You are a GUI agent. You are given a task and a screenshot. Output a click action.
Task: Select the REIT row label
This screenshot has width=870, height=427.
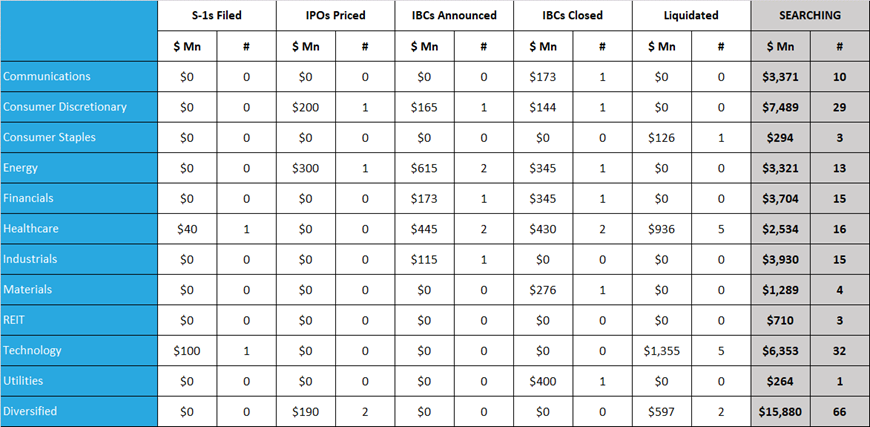coord(16,320)
